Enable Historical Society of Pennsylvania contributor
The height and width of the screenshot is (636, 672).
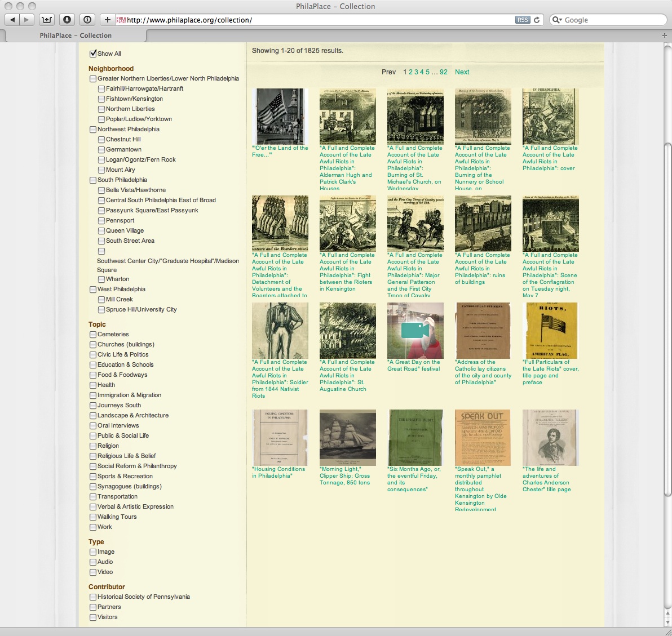coord(93,597)
